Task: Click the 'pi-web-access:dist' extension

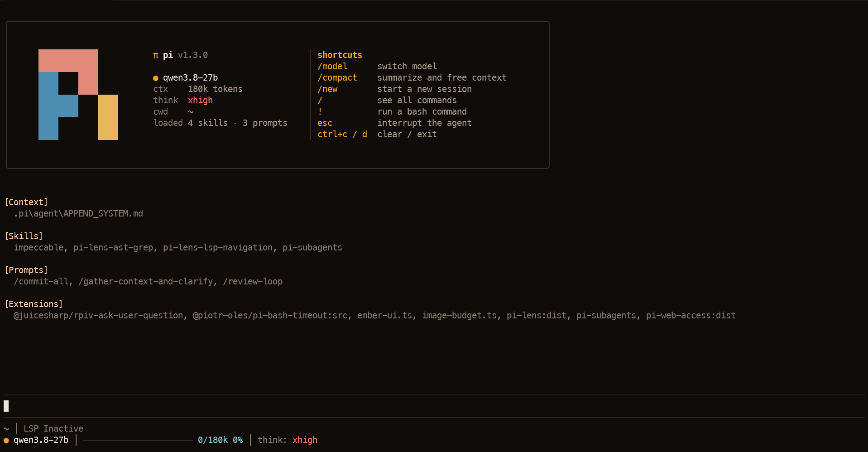Action: click(691, 316)
